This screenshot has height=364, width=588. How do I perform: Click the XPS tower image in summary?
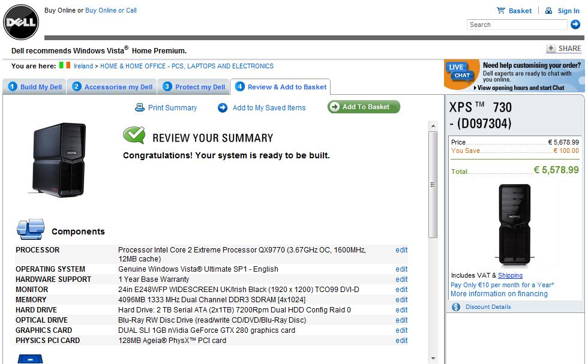59,160
